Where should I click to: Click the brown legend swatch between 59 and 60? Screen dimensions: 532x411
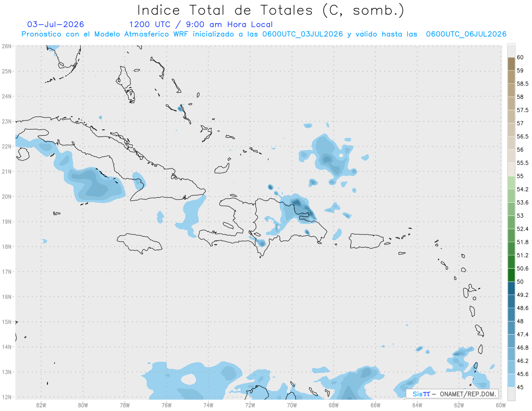coord(511,64)
